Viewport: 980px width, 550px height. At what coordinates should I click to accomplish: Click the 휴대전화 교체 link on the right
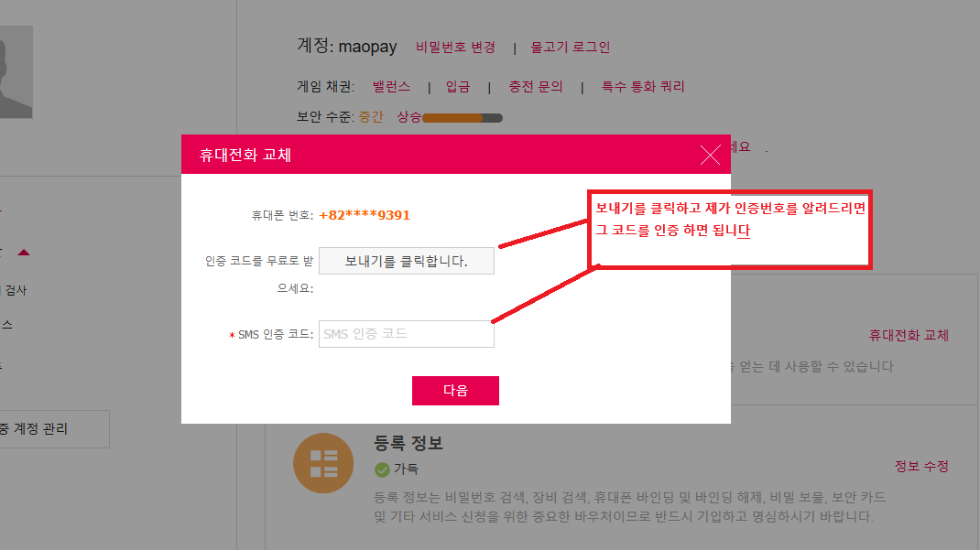909,335
